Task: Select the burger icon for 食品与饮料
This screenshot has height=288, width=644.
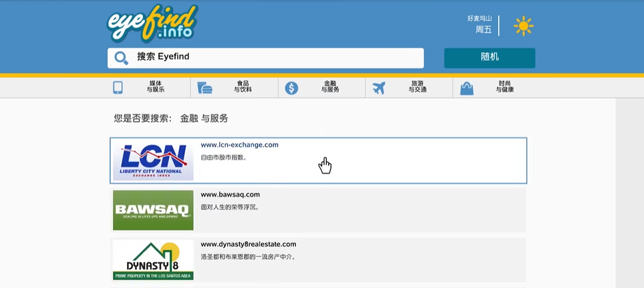Action: point(205,87)
